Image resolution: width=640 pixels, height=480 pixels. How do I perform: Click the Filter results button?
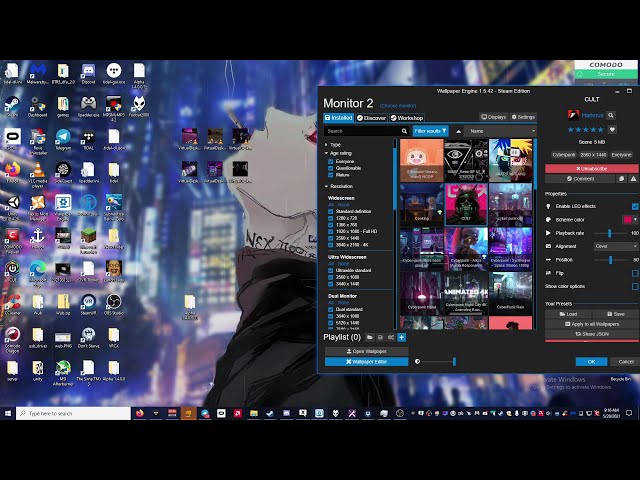[431, 131]
